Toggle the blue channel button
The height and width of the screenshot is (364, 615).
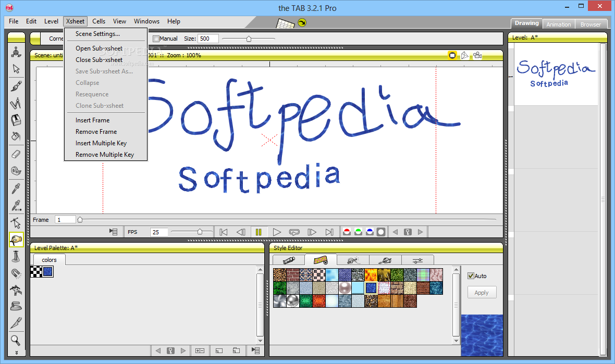pyautogui.click(x=370, y=232)
